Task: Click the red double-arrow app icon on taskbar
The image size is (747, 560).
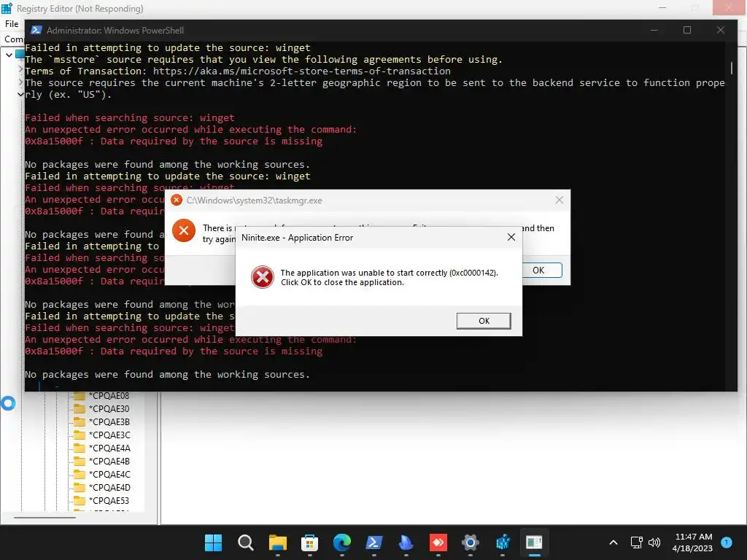Action: click(x=438, y=542)
